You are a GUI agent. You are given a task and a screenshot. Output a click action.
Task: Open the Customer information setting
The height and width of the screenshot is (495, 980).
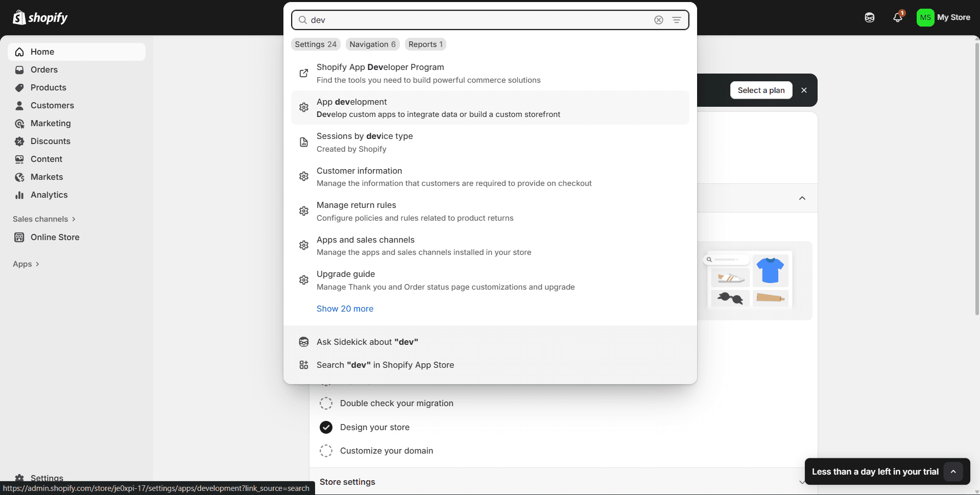tap(490, 177)
